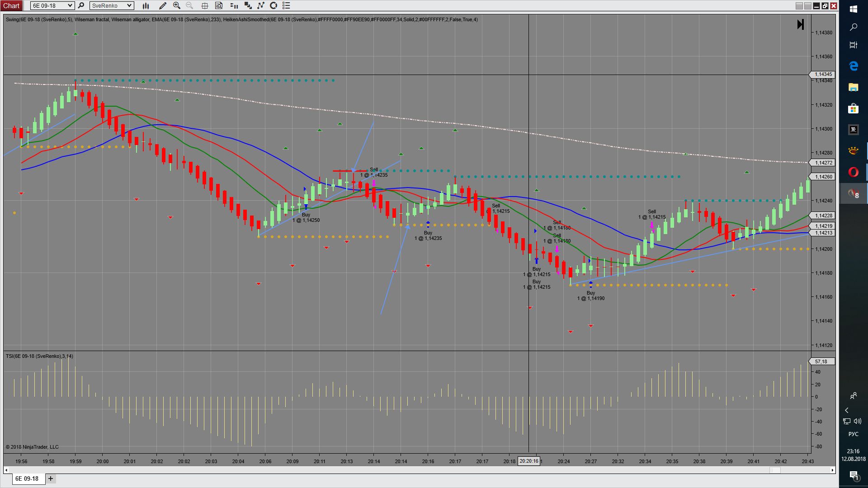Open the taskbar app with the eye logo
This screenshot has width=868, height=488.
854,151
